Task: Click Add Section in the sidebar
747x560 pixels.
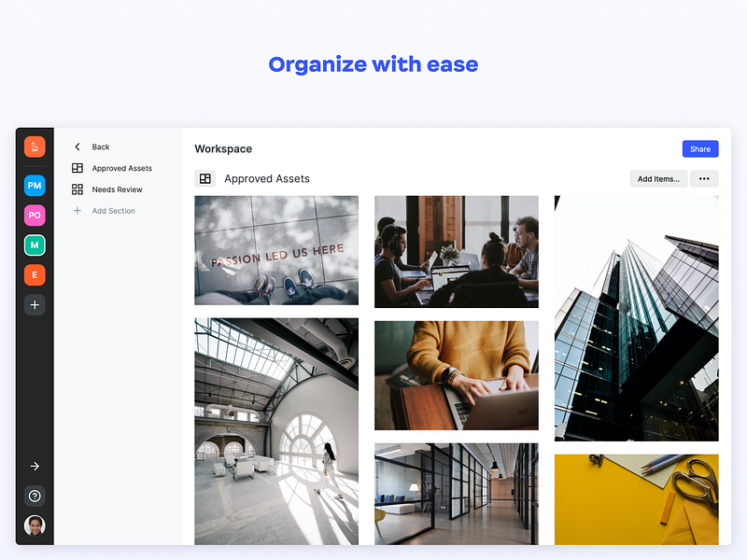Action: click(x=105, y=211)
